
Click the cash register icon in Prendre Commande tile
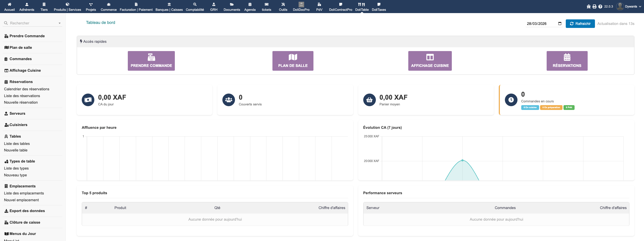[x=151, y=57]
